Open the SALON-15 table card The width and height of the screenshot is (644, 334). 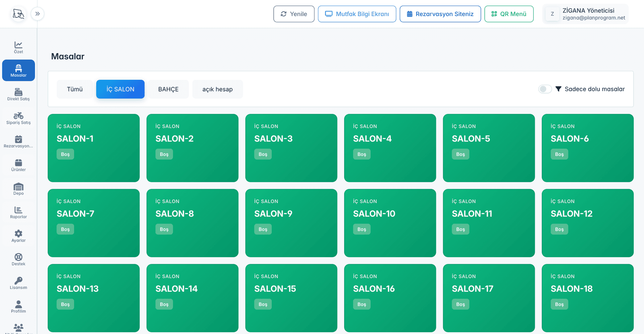point(291,298)
